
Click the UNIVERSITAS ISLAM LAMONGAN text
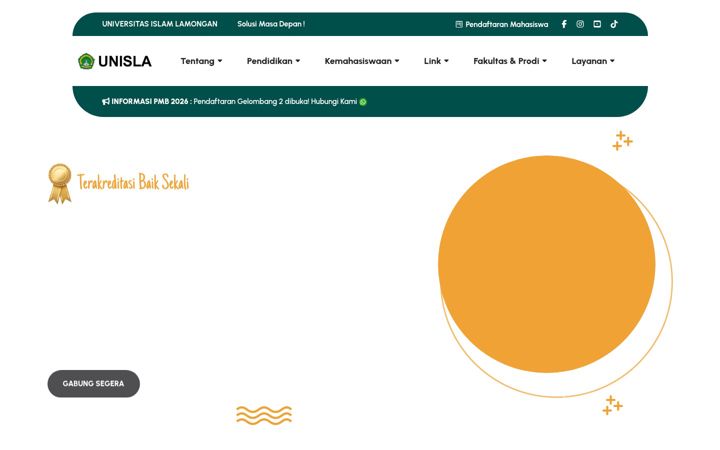(x=160, y=24)
